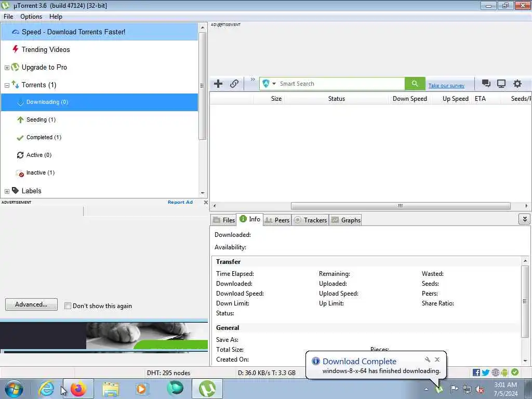Click scroll-down arrow in Info panel
Image resolution: width=532 pixels, height=399 pixels.
coord(525,361)
